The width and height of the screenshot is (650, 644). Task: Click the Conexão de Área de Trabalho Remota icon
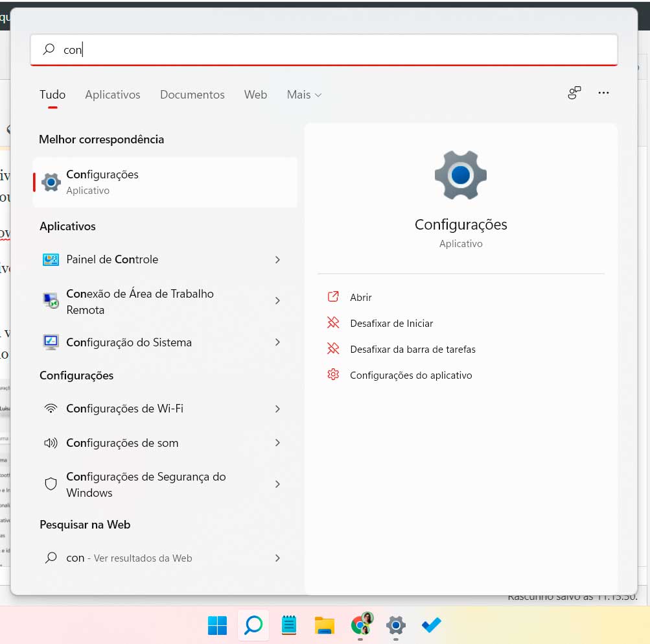[51, 301]
